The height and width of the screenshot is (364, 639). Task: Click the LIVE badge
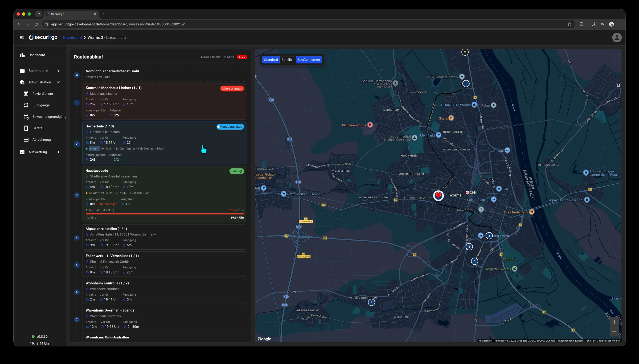[x=242, y=57]
